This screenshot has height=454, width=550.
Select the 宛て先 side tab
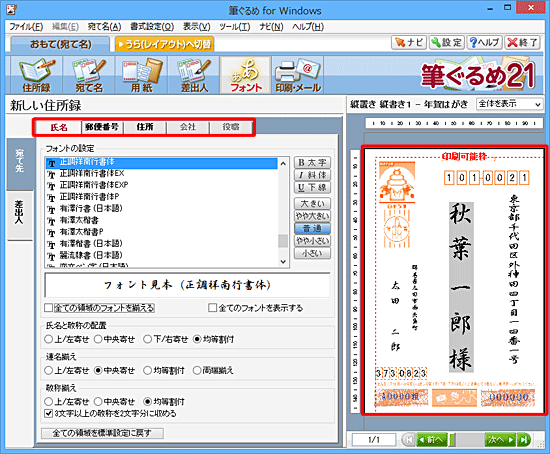20,164
